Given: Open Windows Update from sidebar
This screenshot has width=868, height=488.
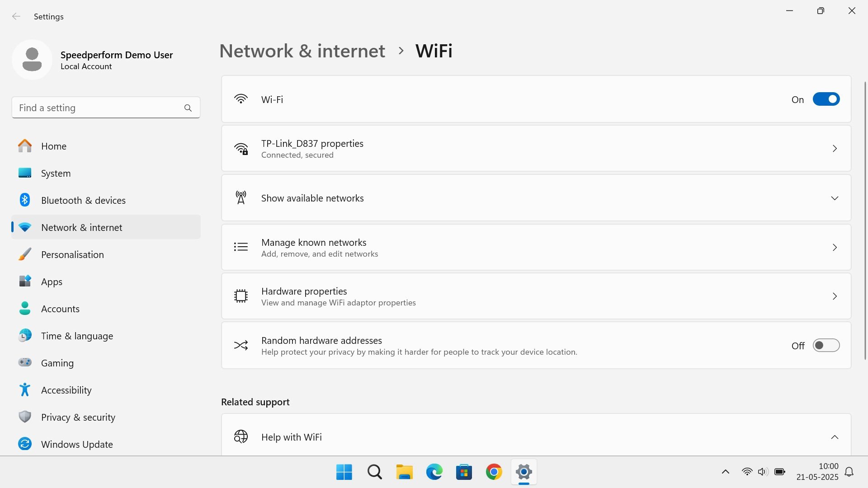Looking at the screenshot, I should [x=77, y=444].
